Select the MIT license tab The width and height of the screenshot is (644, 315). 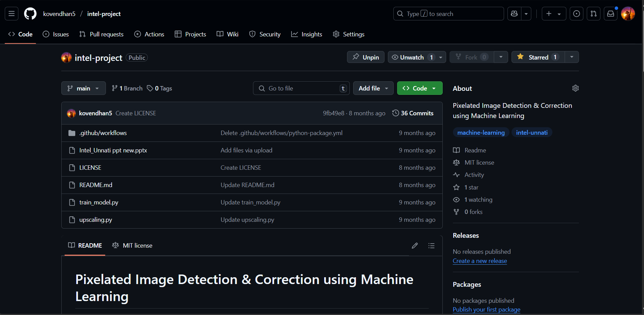pos(132,245)
